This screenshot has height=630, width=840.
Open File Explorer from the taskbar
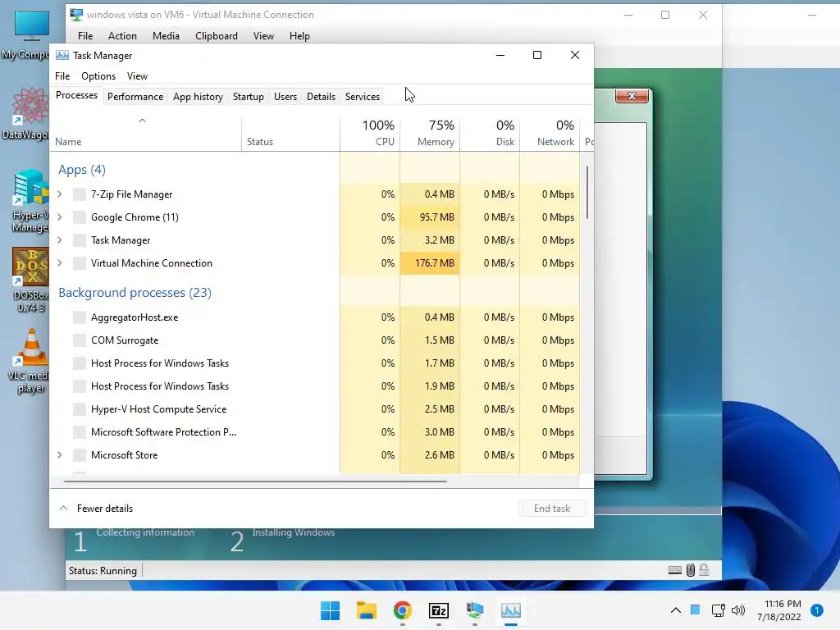pyautogui.click(x=367, y=610)
